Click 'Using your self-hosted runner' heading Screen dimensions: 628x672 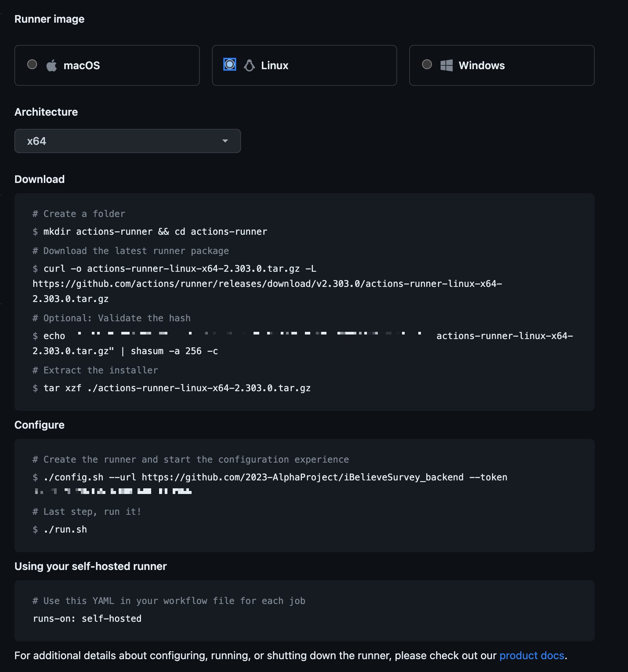[91, 566]
